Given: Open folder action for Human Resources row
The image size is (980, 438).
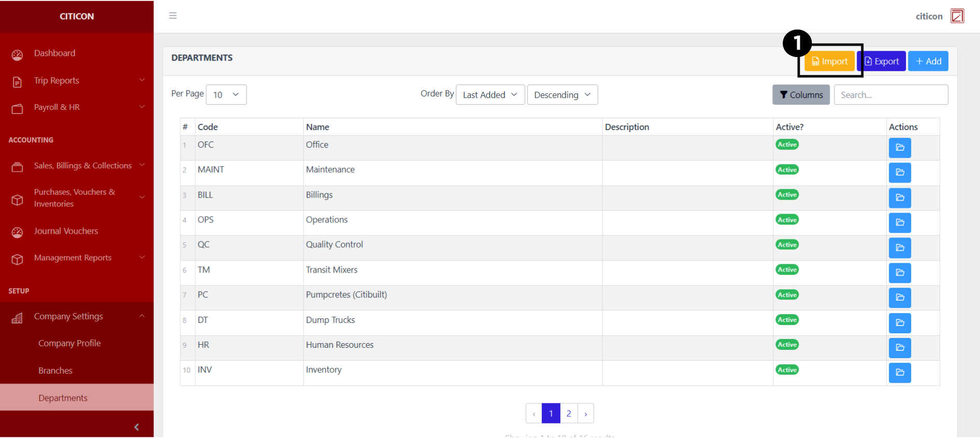Looking at the screenshot, I should coord(900,348).
